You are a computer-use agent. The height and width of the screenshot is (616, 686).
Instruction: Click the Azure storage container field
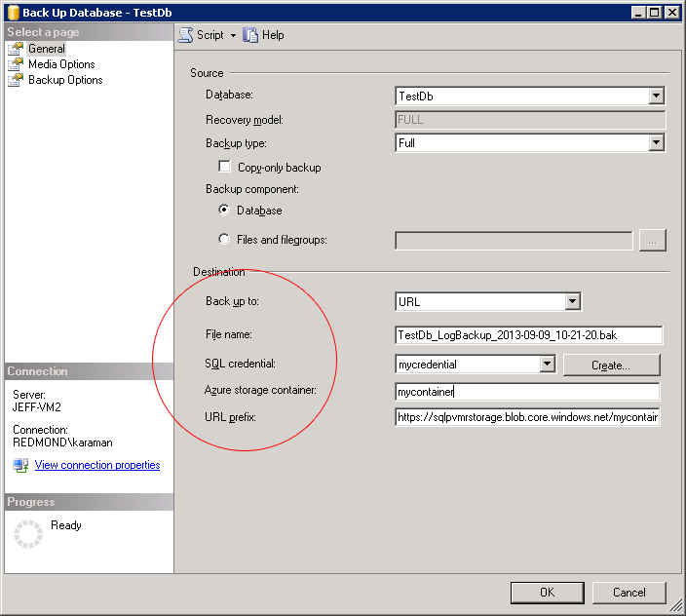pos(526,392)
